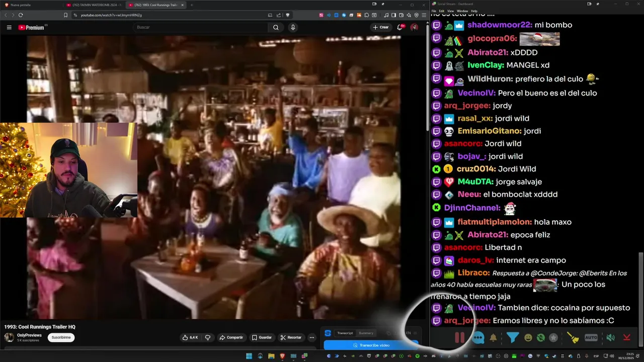The image size is (644, 362).
Task: Reload the page in the browser
Action: pos(21,15)
